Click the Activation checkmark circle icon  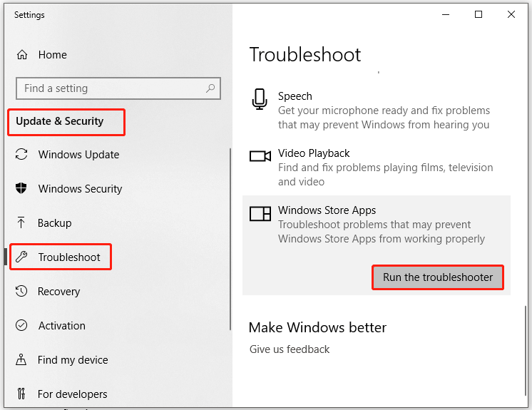point(22,326)
